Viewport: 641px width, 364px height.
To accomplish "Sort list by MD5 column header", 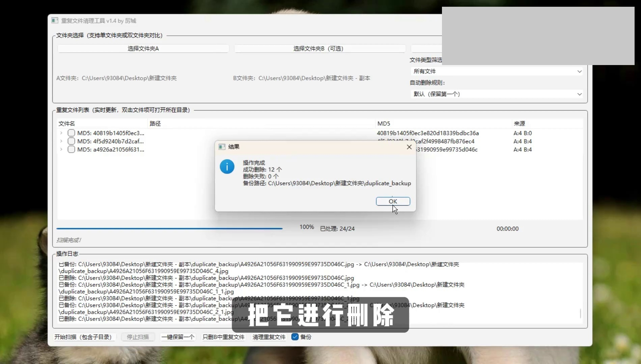I will point(384,123).
